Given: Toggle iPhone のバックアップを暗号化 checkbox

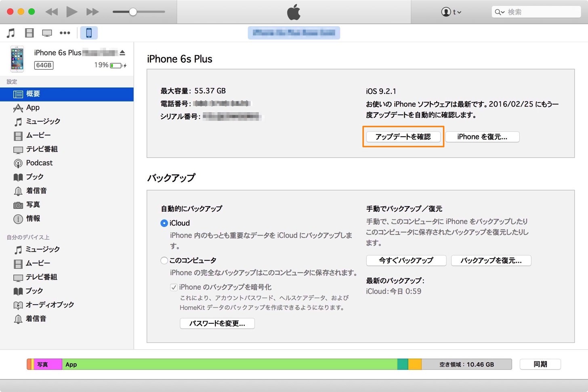Looking at the screenshot, I should point(174,287).
